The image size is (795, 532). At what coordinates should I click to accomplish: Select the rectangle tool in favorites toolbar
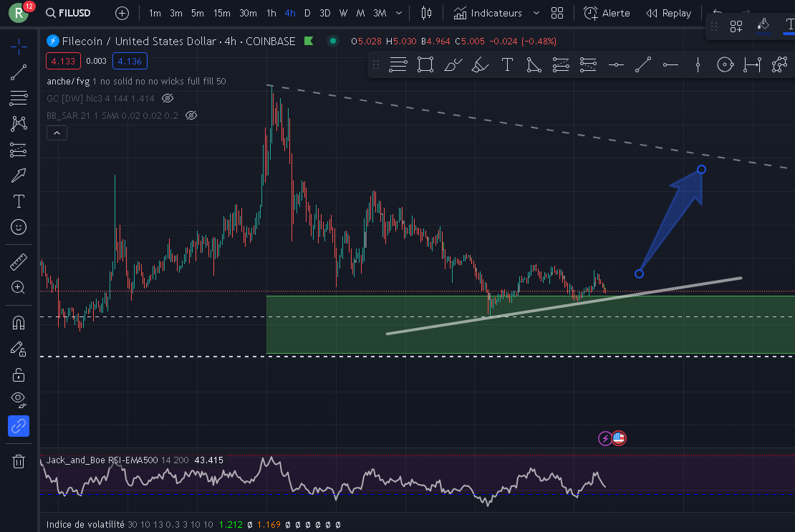click(x=425, y=65)
